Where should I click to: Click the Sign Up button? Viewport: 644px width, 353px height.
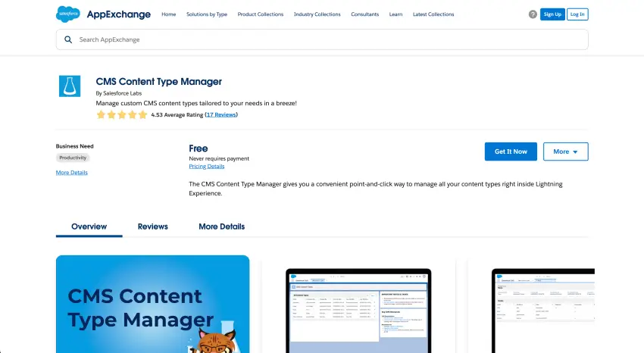pyautogui.click(x=552, y=14)
